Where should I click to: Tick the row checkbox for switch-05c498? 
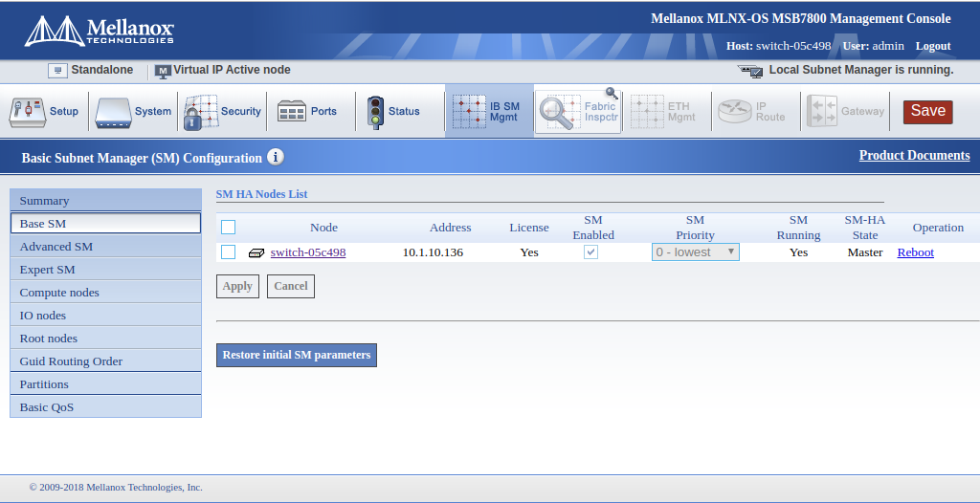click(x=228, y=251)
